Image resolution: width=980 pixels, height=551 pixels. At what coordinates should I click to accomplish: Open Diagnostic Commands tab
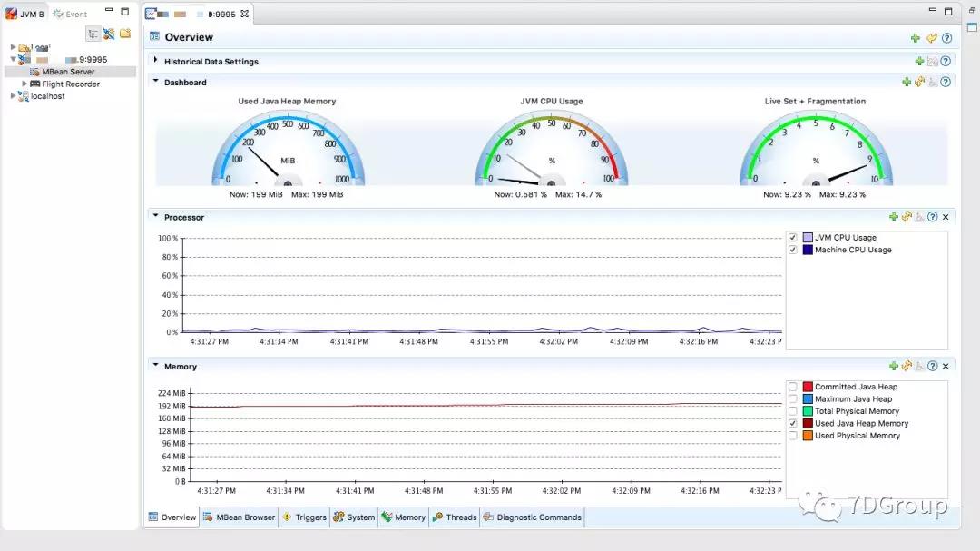532,517
